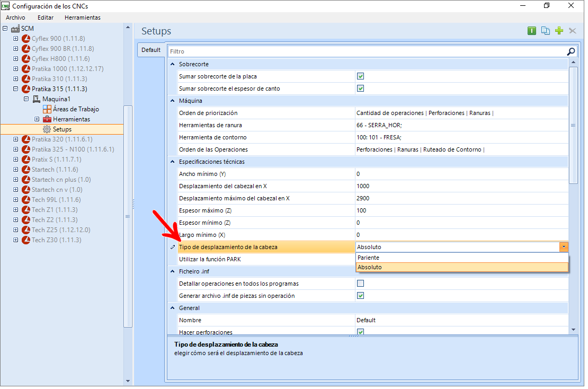
Task: Select Tech Z2 (1.11.3) tree item
Action: tap(55, 220)
